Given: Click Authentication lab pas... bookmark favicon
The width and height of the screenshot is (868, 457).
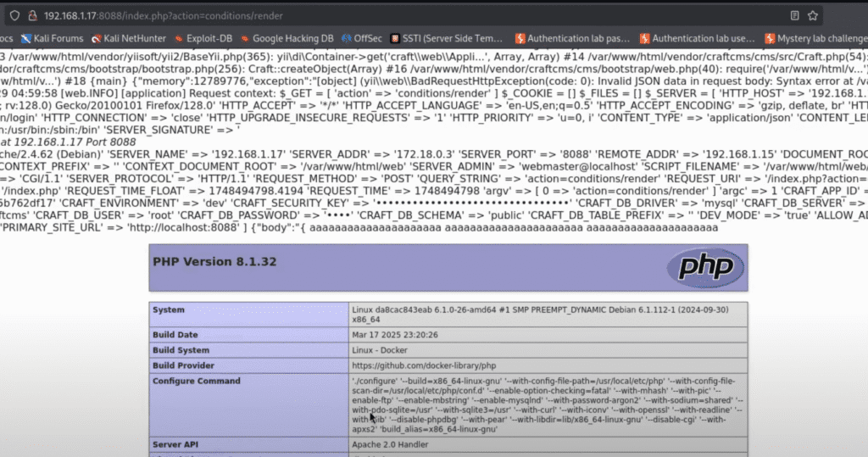Looking at the screenshot, I should (x=520, y=39).
